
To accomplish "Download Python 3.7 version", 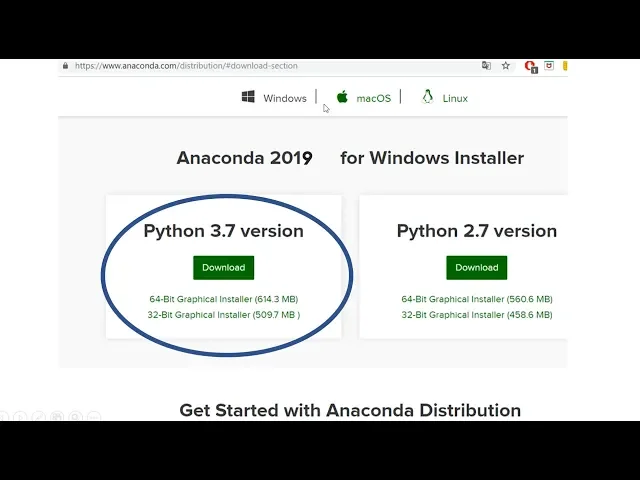I will click(x=224, y=268).
